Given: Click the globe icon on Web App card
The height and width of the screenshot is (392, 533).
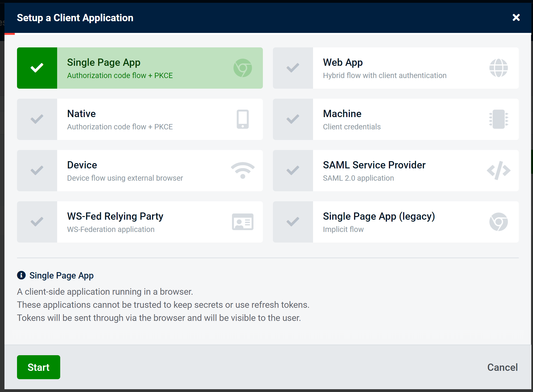Looking at the screenshot, I should tap(498, 68).
